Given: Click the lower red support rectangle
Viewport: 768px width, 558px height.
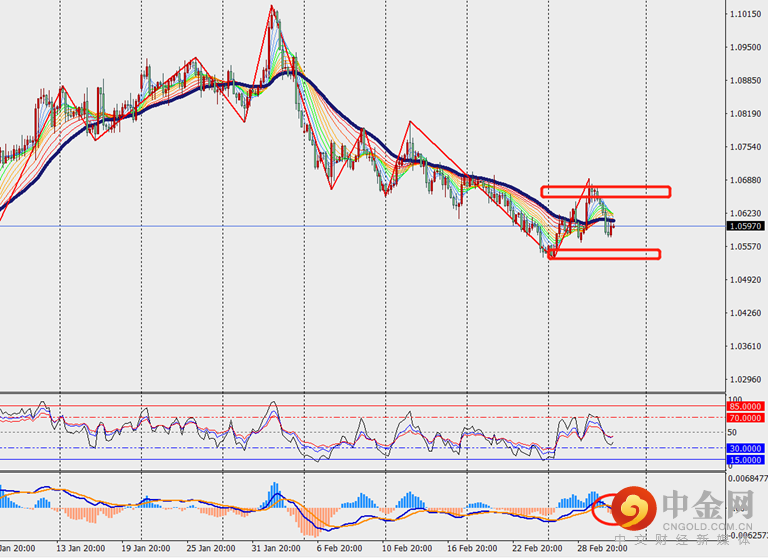Looking at the screenshot, I should pyautogui.click(x=604, y=254).
